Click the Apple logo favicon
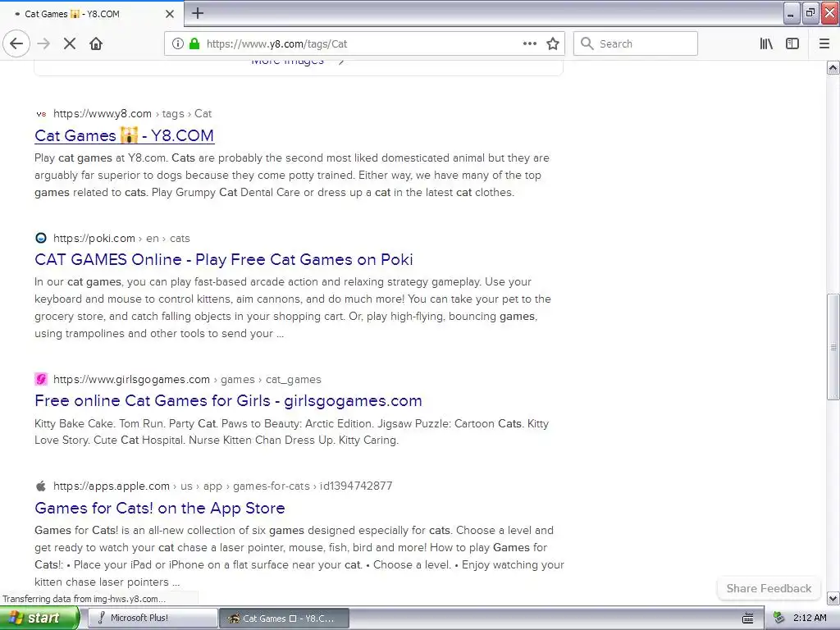 [41, 486]
